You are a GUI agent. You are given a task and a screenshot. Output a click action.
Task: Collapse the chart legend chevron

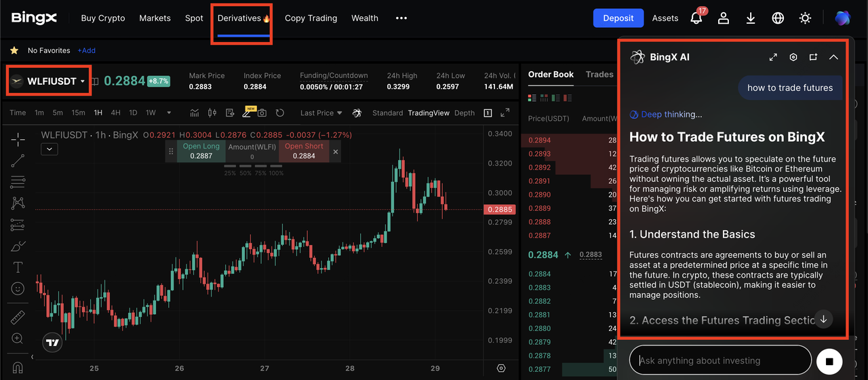[50, 150]
